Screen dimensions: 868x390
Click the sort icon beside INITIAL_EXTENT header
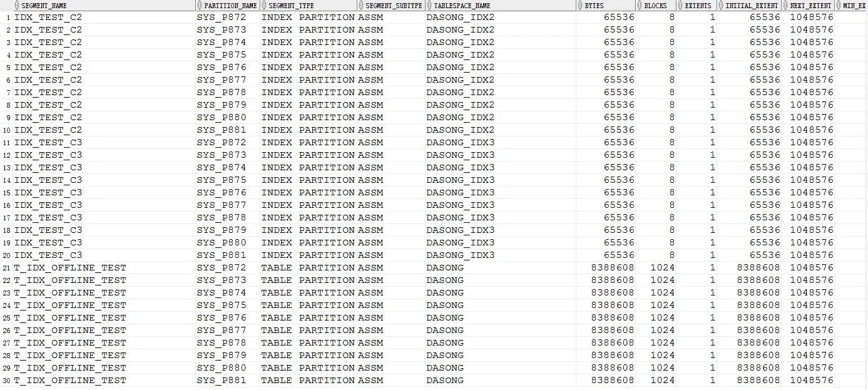point(720,6)
